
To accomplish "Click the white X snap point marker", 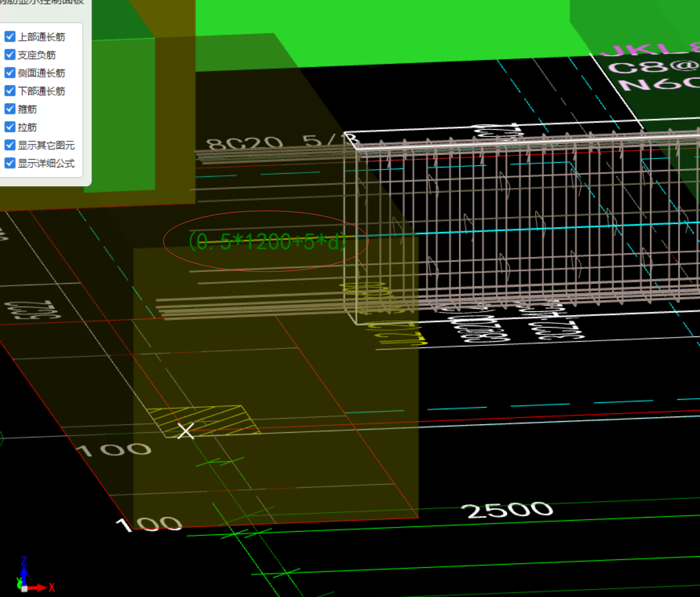I will [x=185, y=431].
